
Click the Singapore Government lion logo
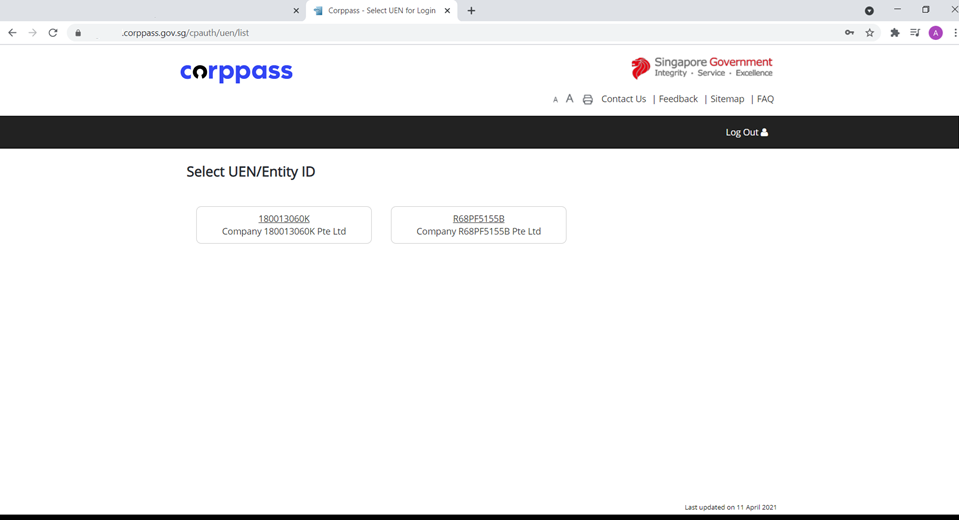click(702, 68)
